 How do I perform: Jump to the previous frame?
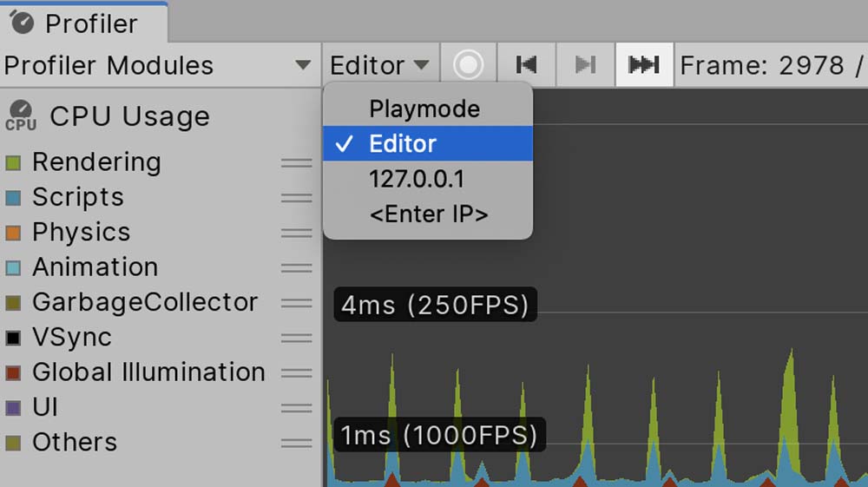526,65
